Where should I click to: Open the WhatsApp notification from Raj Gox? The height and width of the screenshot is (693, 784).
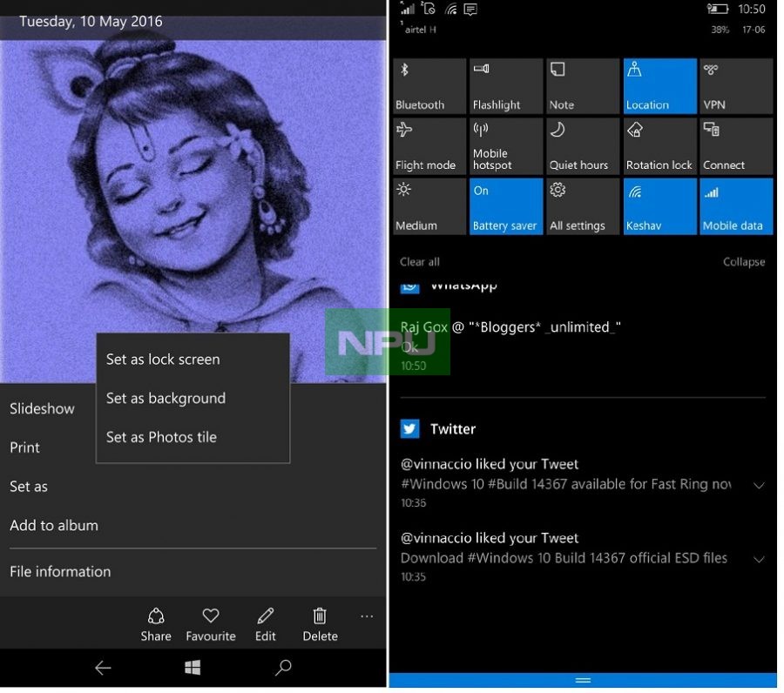point(583,345)
